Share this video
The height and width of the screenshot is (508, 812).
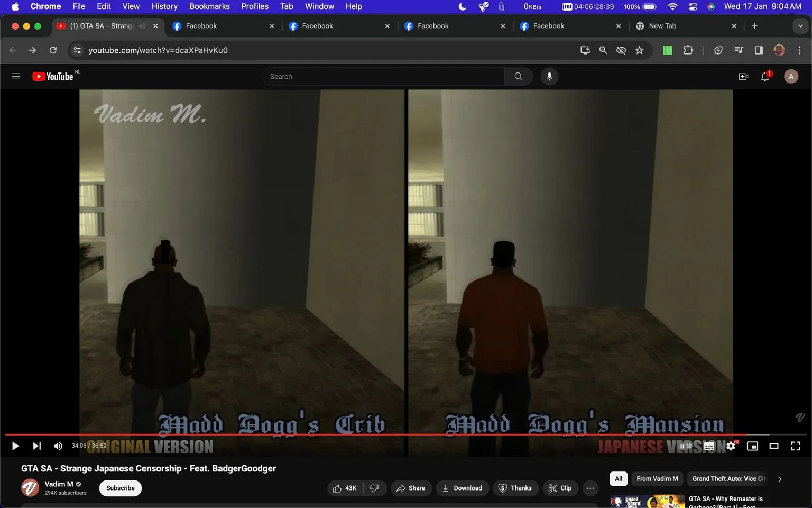point(411,488)
